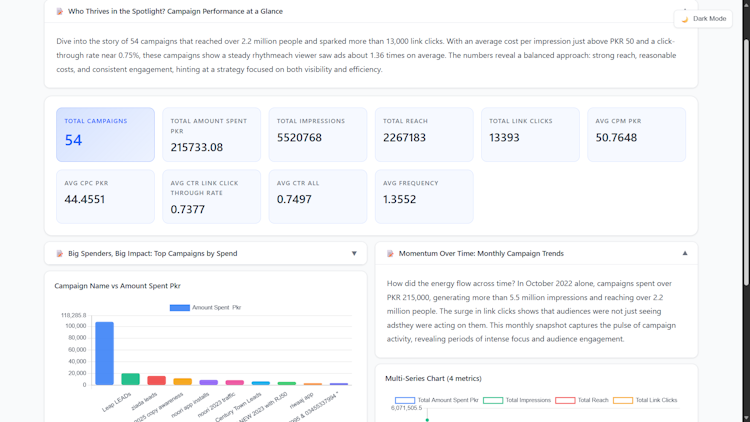Click the moon icon beside Dark Mode
The width and height of the screenshot is (750, 422).
(685, 19)
